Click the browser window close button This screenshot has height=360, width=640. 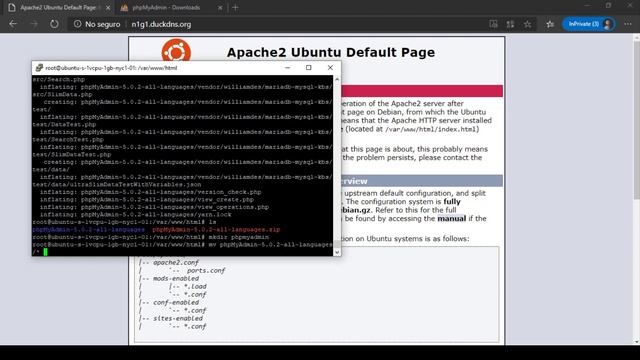[x=630, y=5]
